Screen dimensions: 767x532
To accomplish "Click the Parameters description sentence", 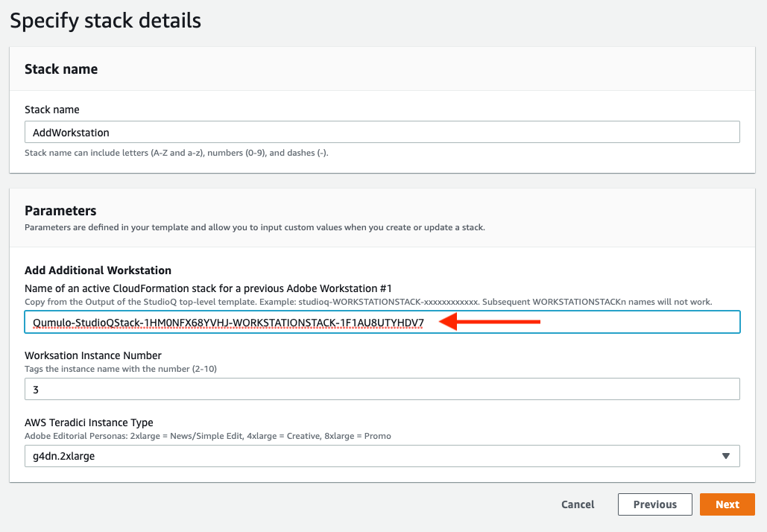I will point(255,227).
